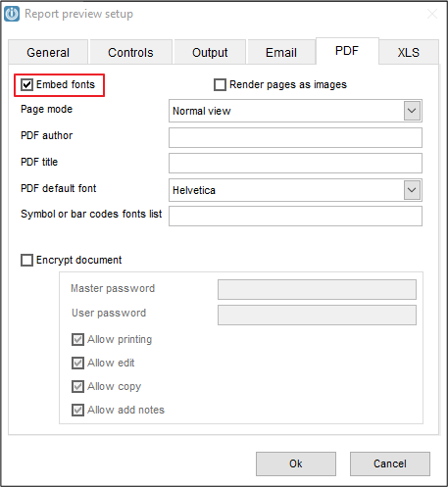Uncheck the Embed fonts checkbox
Image resolution: width=448 pixels, height=487 pixels.
(x=26, y=85)
